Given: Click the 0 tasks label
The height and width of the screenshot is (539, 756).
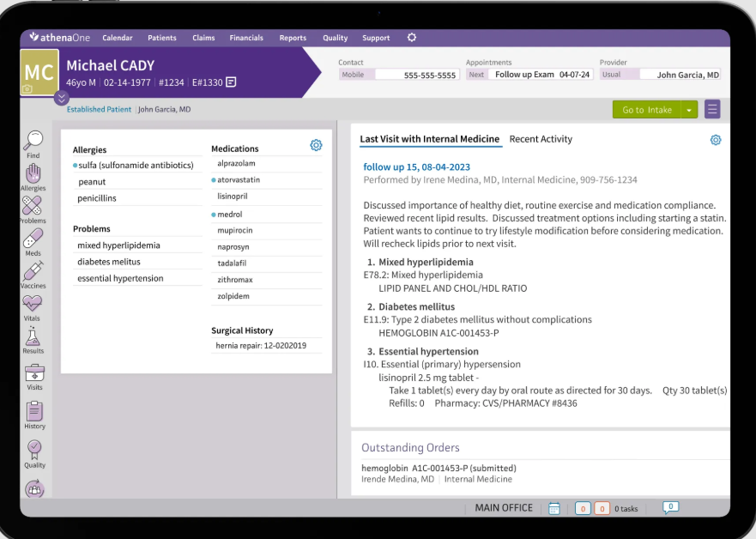Looking at the screenshot, I should pos(626,509).
